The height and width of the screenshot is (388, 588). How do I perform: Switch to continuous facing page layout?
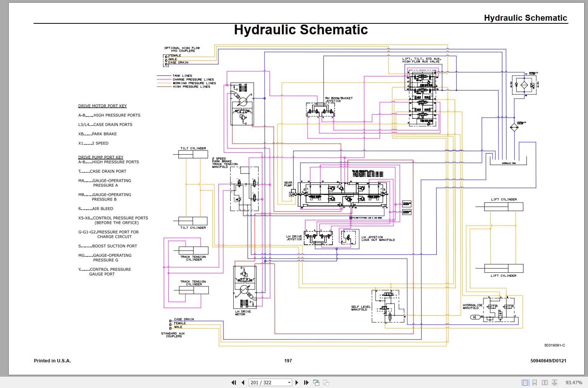point(554,382)
